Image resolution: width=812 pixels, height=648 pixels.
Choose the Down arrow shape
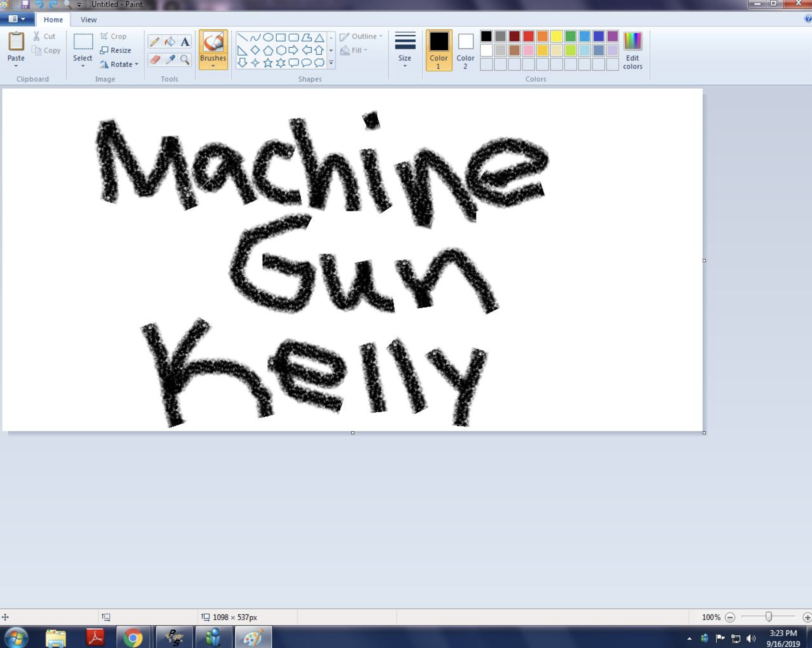point(242,63)
